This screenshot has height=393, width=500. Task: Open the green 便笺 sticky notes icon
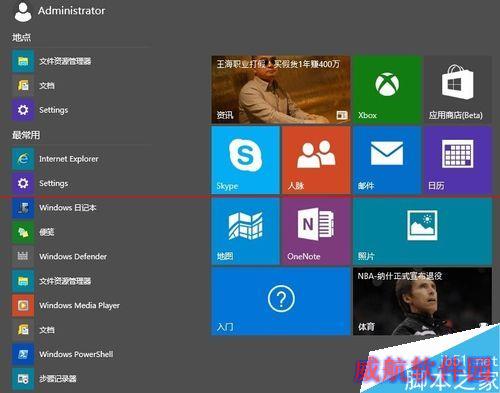click(x=23, y=232)
